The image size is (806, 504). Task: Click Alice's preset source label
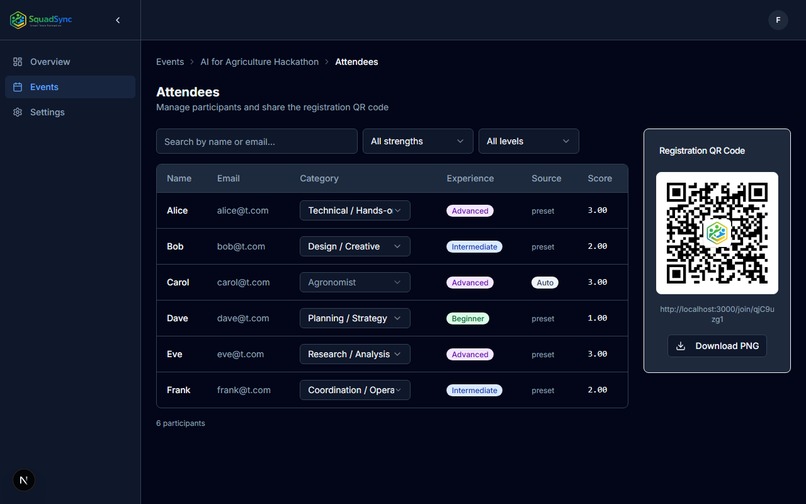[543, 211]
